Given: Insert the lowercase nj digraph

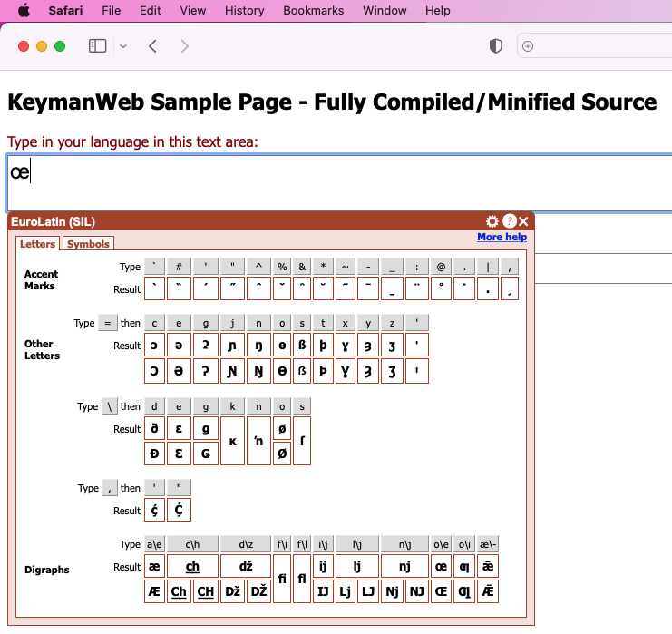Looking at the screenshot, I should 404,566.
